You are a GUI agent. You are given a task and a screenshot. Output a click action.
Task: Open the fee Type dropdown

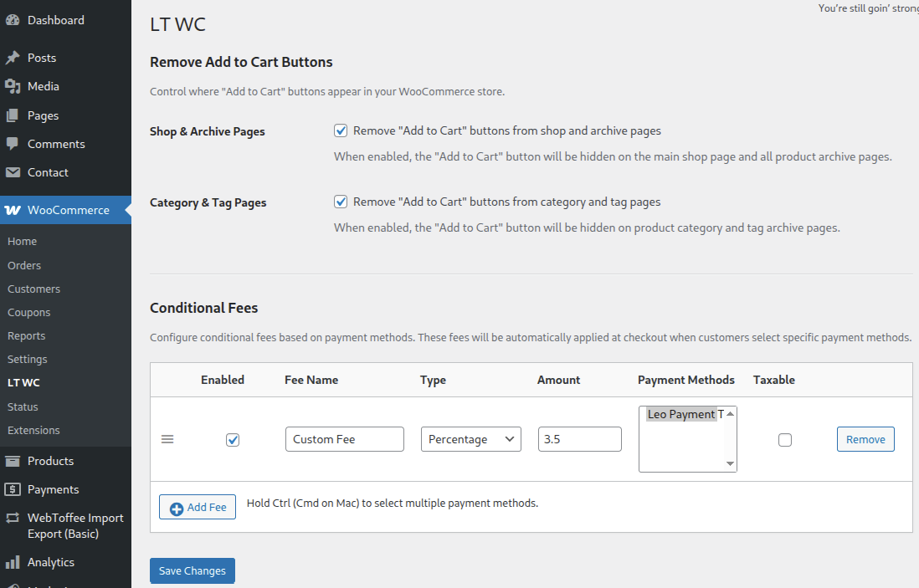click(x=470, y=438)
